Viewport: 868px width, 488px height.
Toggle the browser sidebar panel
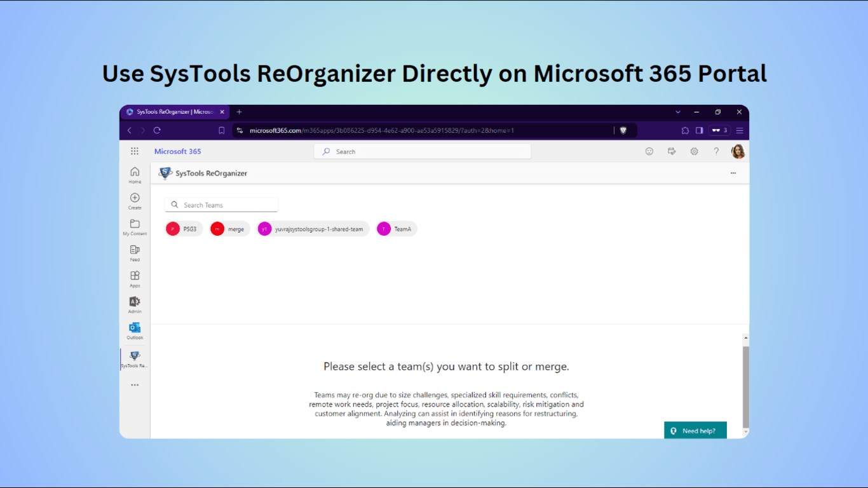click(x=699, y=130)
